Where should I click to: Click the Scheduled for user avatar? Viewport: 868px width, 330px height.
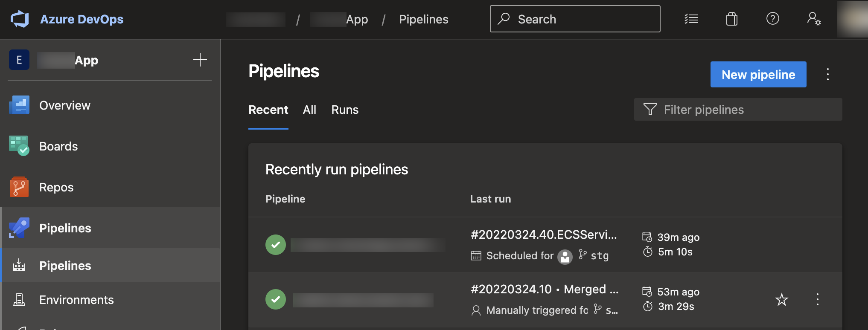565,257
